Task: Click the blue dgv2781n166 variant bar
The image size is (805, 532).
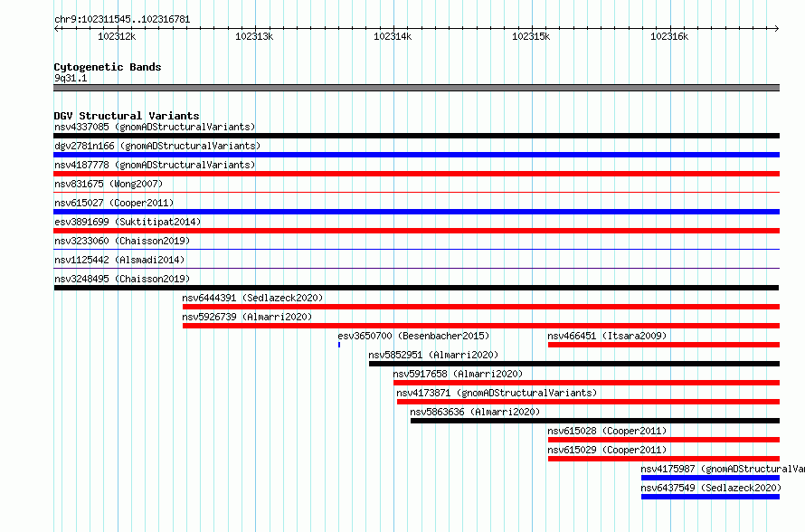Action: tap(416, 155)
